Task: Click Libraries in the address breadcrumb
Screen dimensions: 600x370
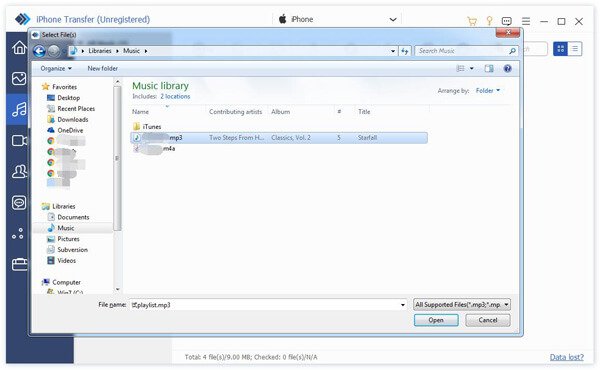Action: pos(100,51)
